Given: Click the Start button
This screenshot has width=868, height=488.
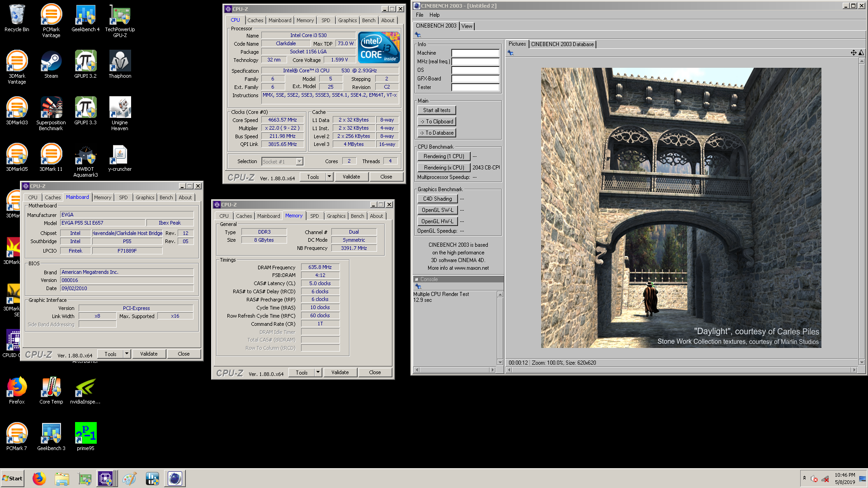Looking at the screenshot, I should click(x=13, y=479).
